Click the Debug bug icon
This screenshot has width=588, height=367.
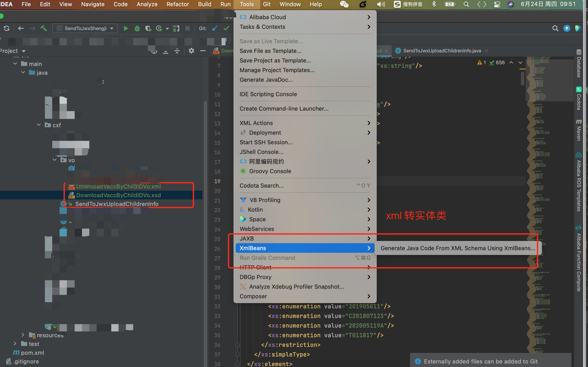[137, 29]
